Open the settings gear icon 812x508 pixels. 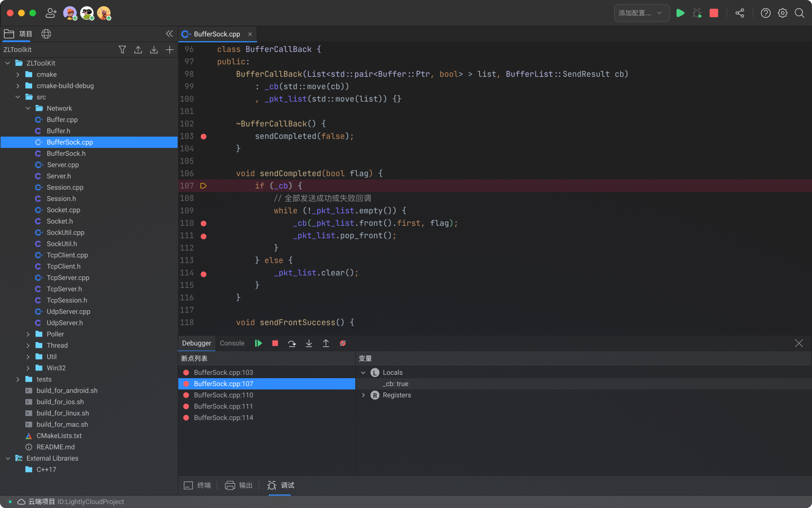[x=782, y=13]
